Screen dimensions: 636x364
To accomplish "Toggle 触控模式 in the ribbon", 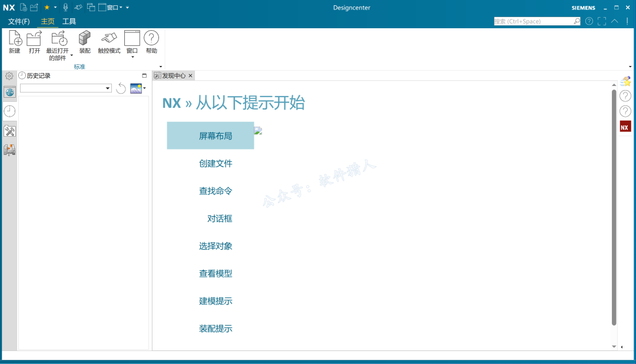I will click(x=109, y=42).
